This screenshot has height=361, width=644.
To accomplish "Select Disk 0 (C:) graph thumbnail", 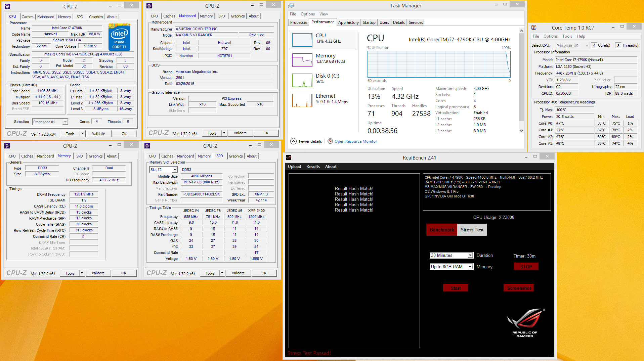I will pos(302,80).
